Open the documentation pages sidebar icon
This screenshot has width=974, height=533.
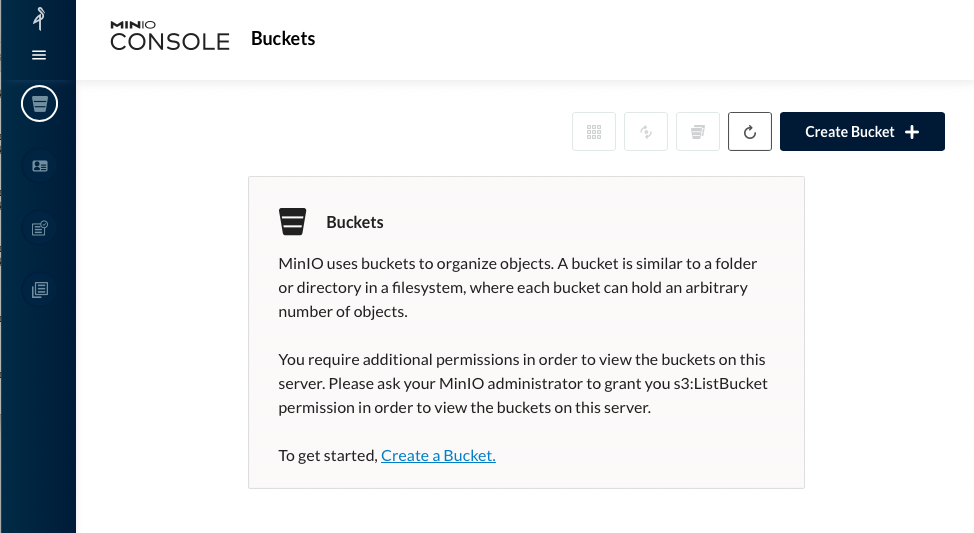pos(40,290)
